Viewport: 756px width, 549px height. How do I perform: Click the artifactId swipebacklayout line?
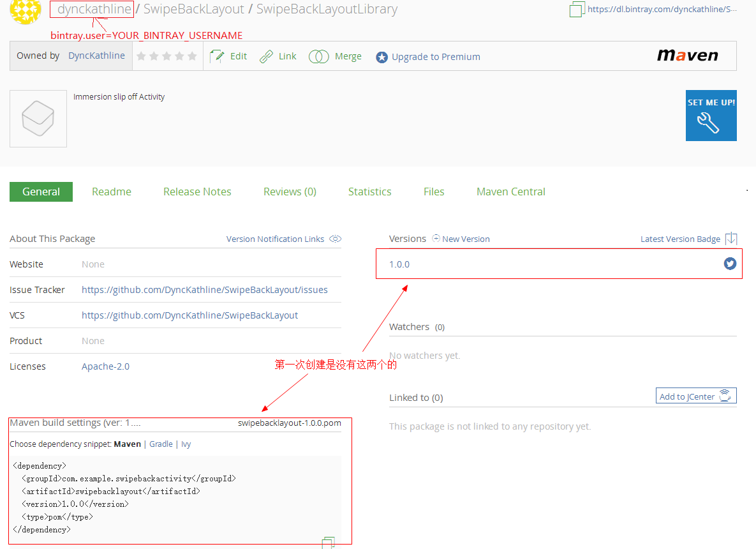(x=111, y=491)
